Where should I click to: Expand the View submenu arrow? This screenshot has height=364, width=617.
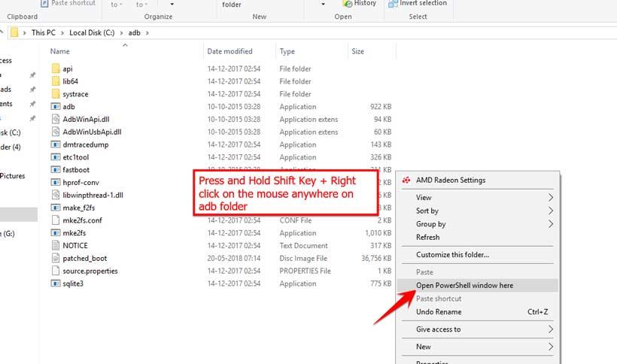[550, 198]
